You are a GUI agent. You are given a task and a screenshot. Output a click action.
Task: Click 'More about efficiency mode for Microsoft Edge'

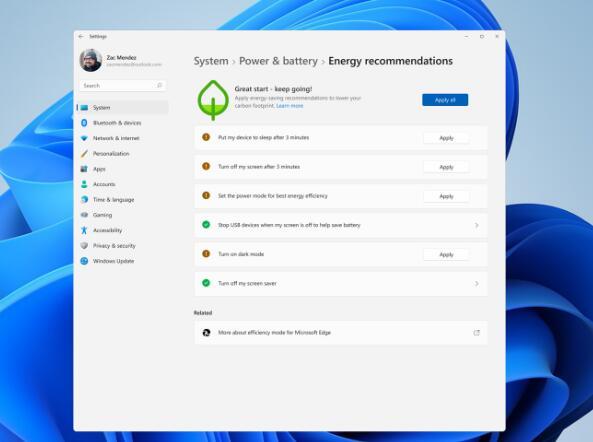pyautogui.click(x=275, y=333)
